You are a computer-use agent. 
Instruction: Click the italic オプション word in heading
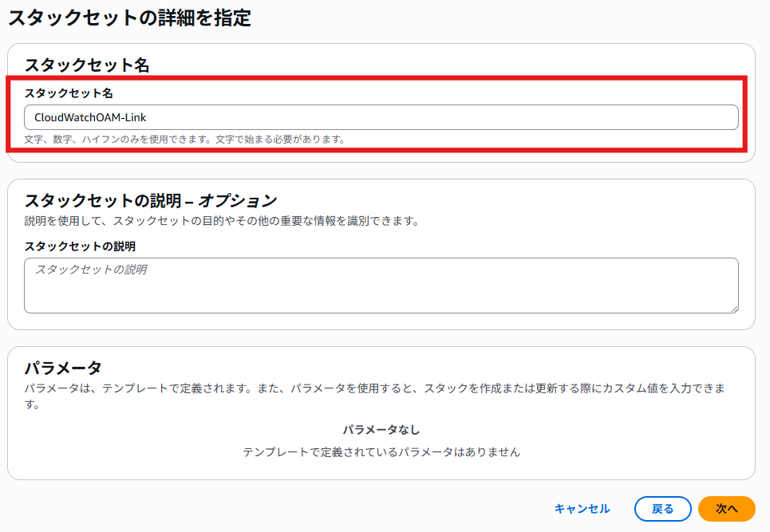point(238,200)
